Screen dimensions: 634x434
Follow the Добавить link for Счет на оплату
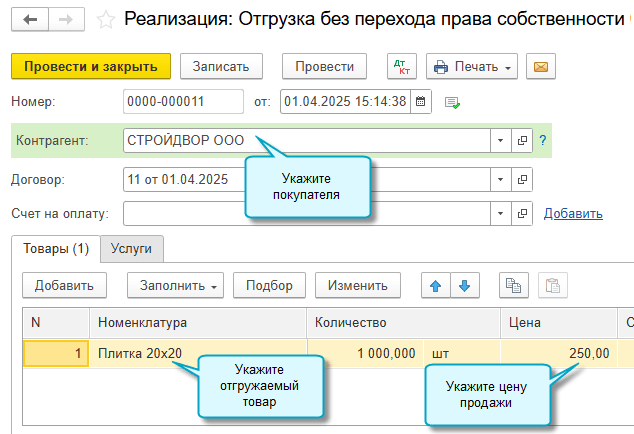tap(573, 213)
